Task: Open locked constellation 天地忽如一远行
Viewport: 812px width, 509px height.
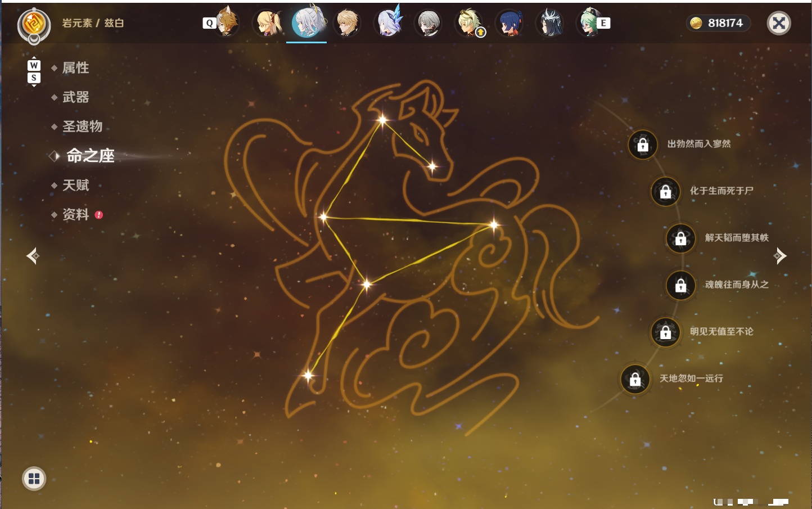Action: pyautogui.click(x=635, y=379)
